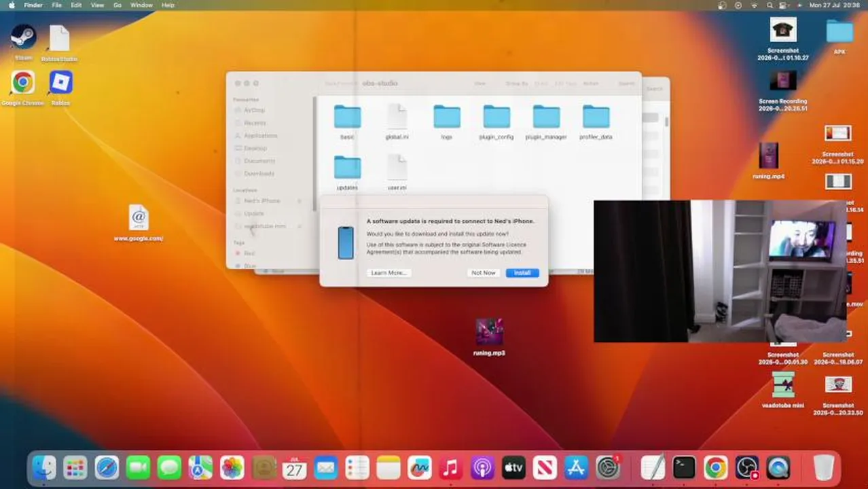This screenshot has width=868, height=489.
Task: Open Apple TV from the Dock
Action: pyautogui.click(x=513, y=468)
